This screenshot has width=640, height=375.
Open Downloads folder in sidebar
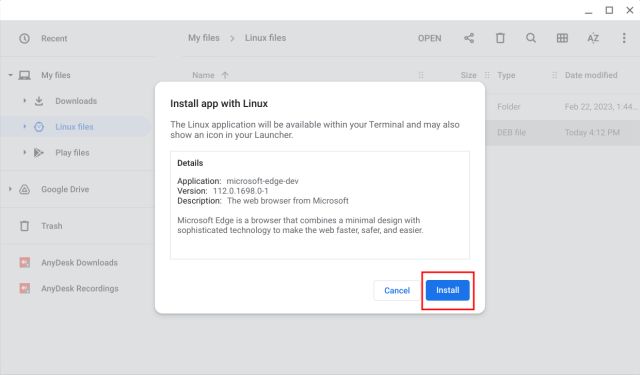76,101
